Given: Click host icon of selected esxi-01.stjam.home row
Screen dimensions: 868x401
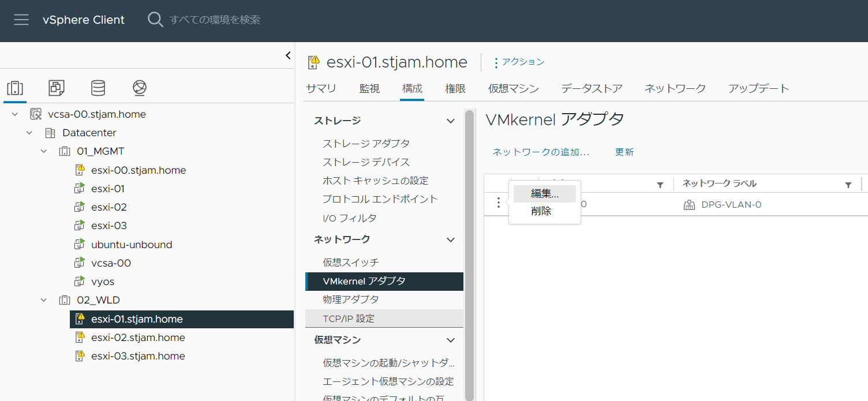Looking at the screenshot, I should pos(80,318).
